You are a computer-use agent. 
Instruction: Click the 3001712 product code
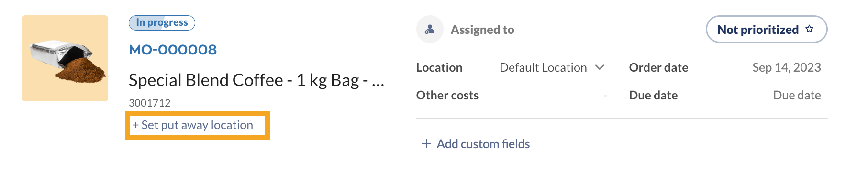tap(149, 103)
